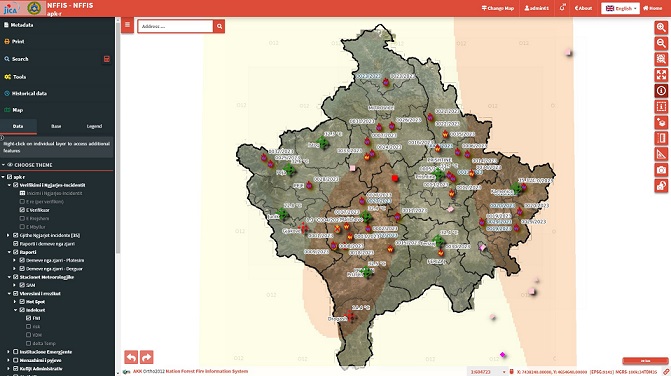
Task: Toggle the sidebar hamburger menu button
Action: pos(128,25)
